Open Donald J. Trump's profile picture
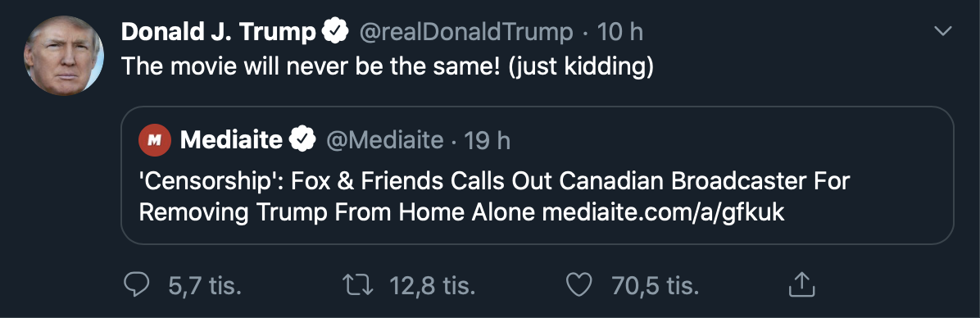The width and height of the screenshot is (980, 318). (63, 55)
